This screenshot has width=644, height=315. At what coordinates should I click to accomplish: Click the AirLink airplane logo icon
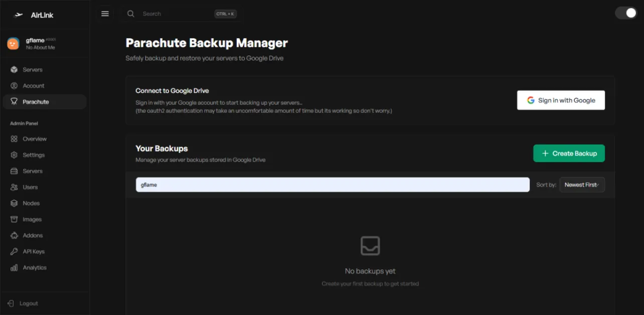(x=19, y=15)
